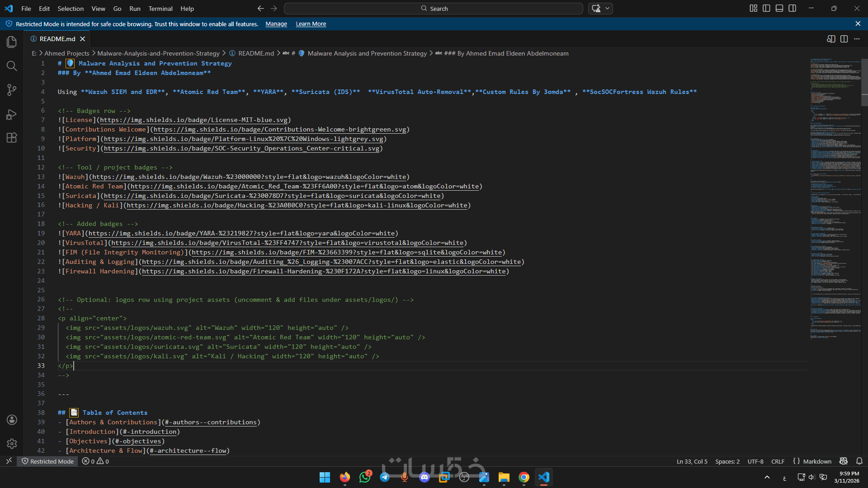The width and height of the screenshot is (868, 488).
Task: Click the Learn More link in banner
Action: (x=311, y=24)
